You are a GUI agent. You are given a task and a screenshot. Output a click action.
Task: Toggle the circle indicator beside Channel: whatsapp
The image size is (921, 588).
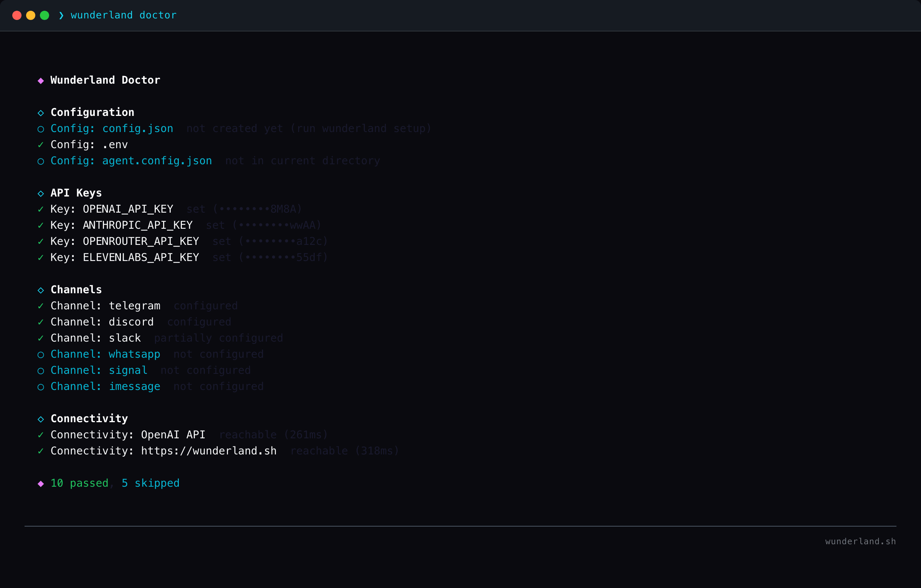(x=41, y=354)
